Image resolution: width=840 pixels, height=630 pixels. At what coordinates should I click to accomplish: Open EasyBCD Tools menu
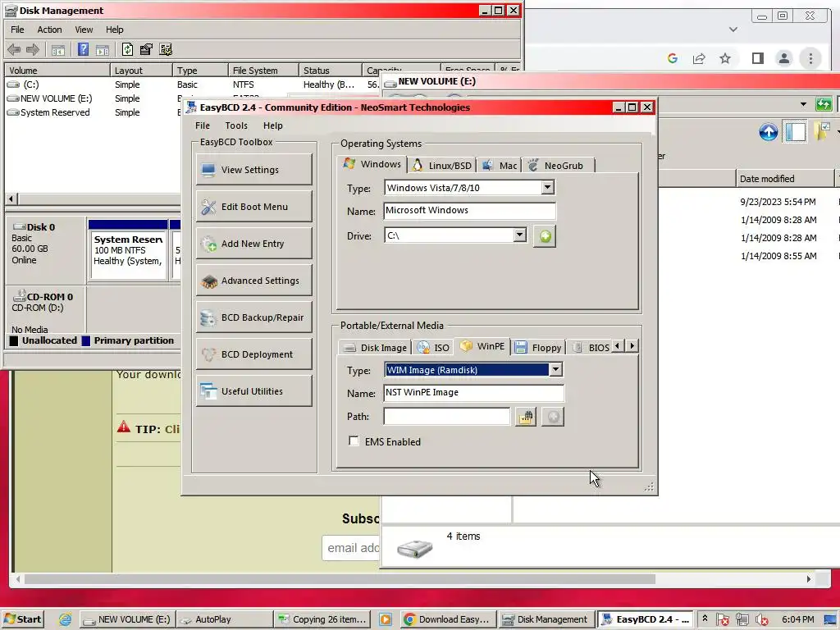pos(236,126)
